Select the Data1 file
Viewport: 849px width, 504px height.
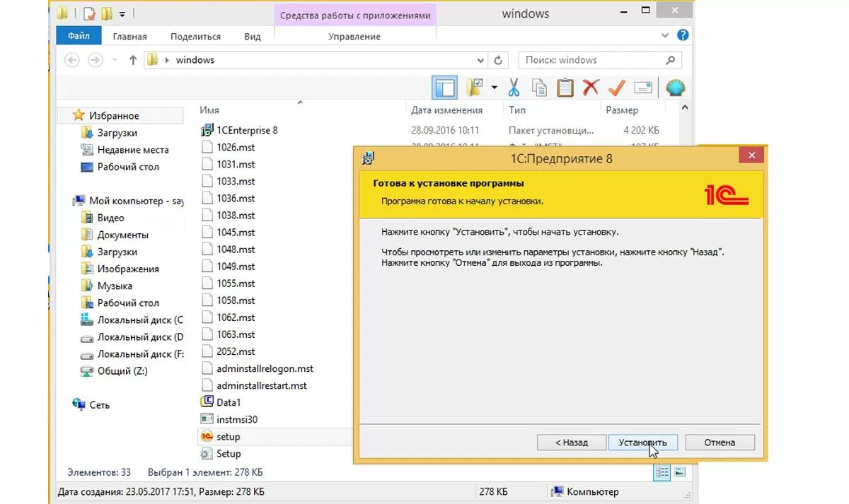point(229,402)
